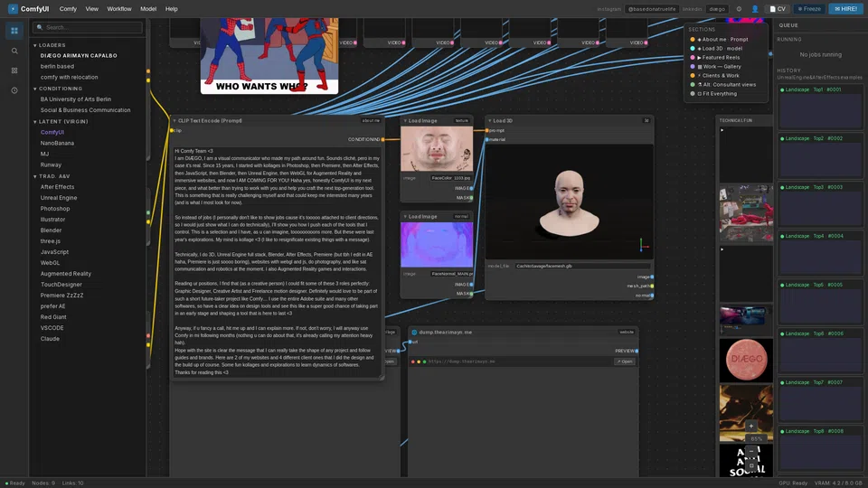Screen dimensions: 868x488
Task: Select Alt. Consultant views section
Action: point(725,85)
